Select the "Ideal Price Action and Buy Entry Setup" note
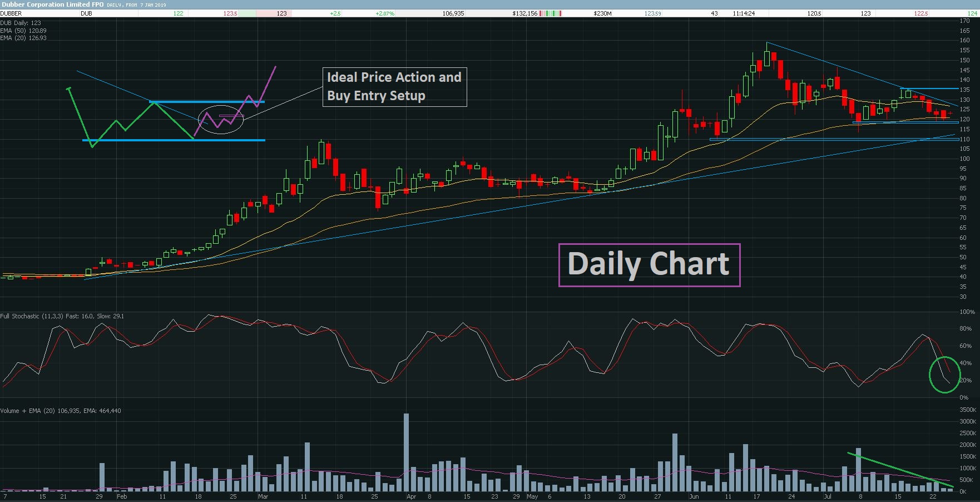 point(394,87)
